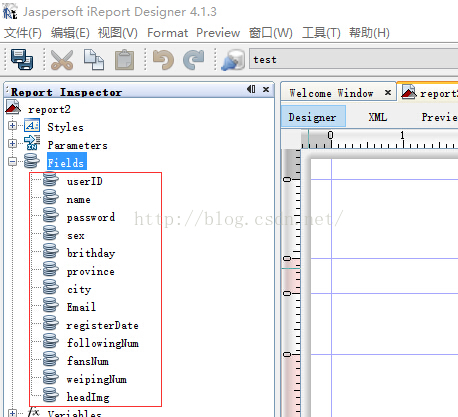The image size is (458, 417).
Task: Click the field icon beside headImg
Action: 51,395
